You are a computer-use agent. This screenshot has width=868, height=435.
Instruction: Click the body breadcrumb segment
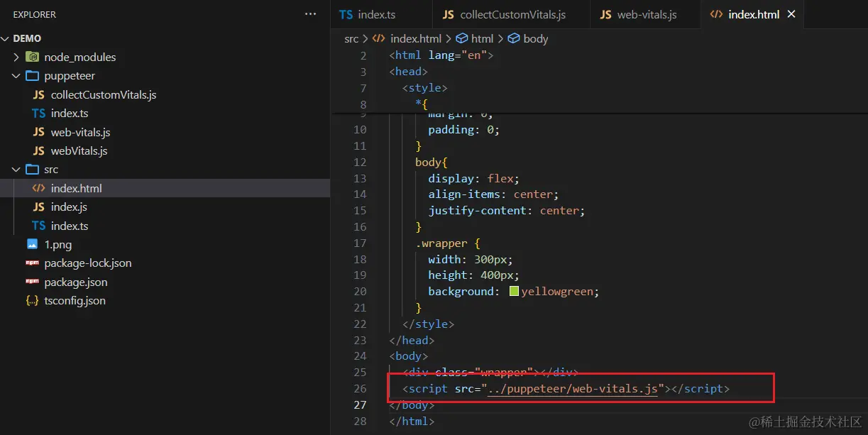pos(535,39)
